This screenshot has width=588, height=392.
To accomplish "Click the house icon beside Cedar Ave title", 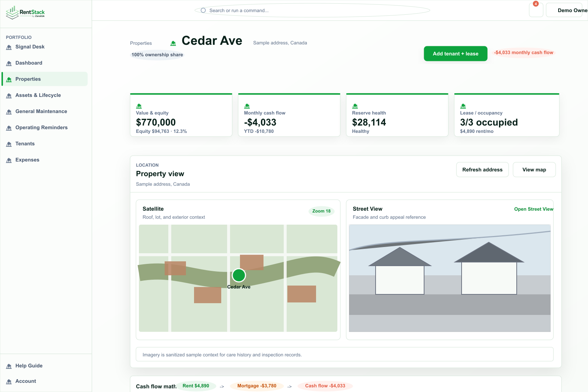I will point(173,43).
